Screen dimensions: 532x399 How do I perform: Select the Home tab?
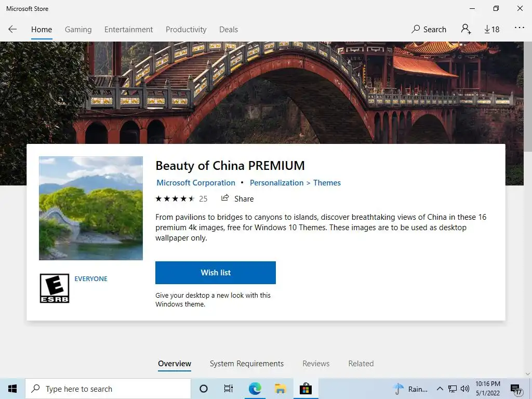click(x=42, y=30)
